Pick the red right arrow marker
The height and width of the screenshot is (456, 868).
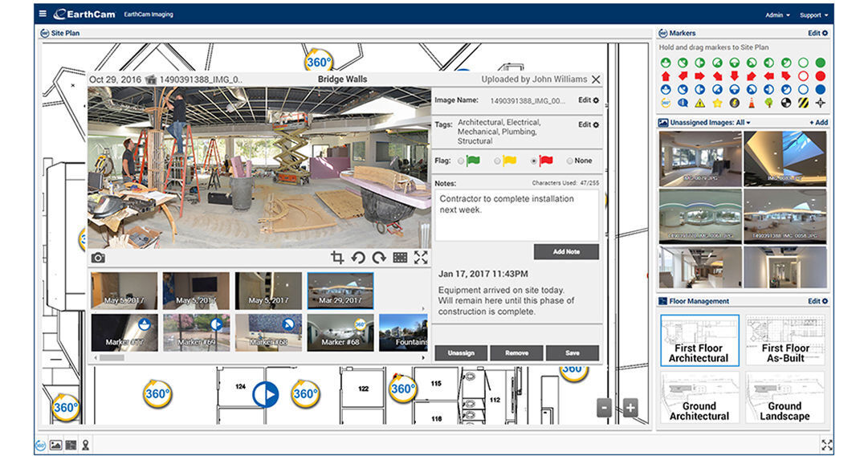point(699,75)
